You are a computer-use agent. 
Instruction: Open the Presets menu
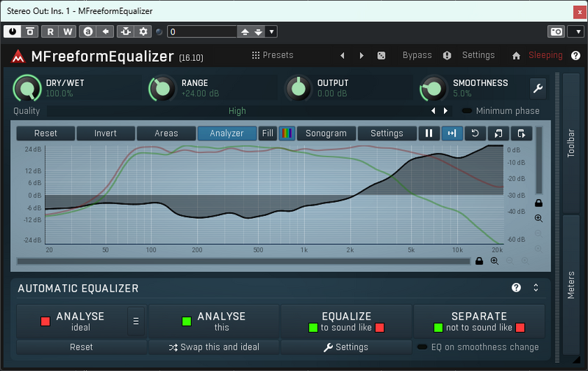click(x=273, y=55)
